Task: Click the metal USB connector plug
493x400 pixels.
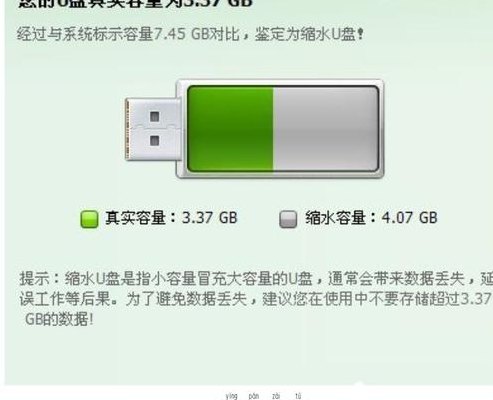Action: (x=153, y=129)
